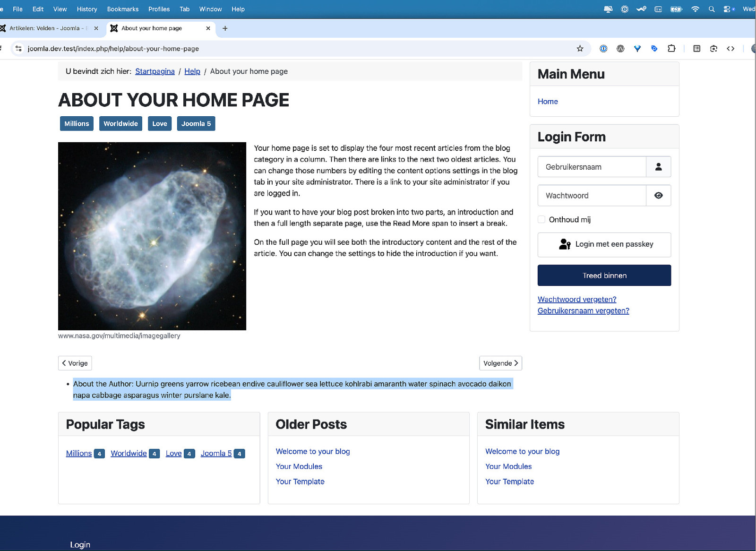
Task: Go to previous article with Vorige chevron
Action: click(75, 363)
